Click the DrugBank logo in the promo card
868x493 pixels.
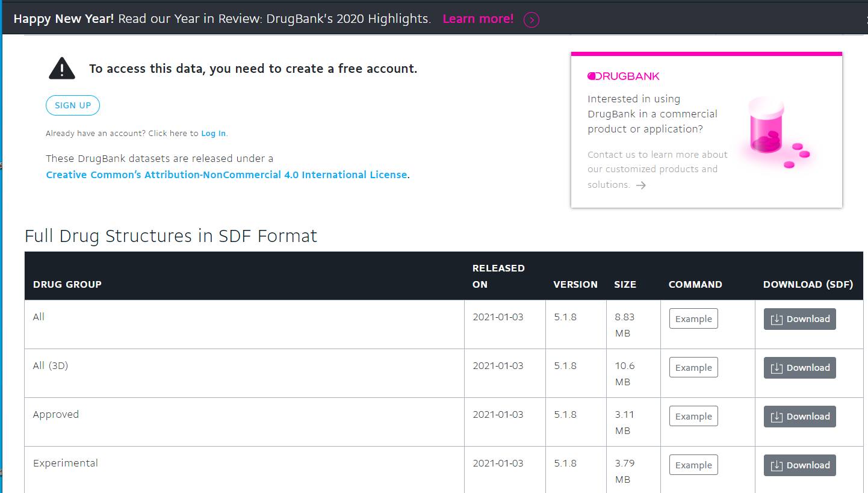624,76
